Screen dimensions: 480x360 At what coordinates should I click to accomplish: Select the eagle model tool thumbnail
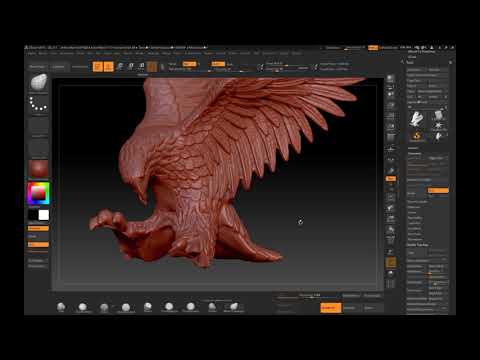coord(416,118)
